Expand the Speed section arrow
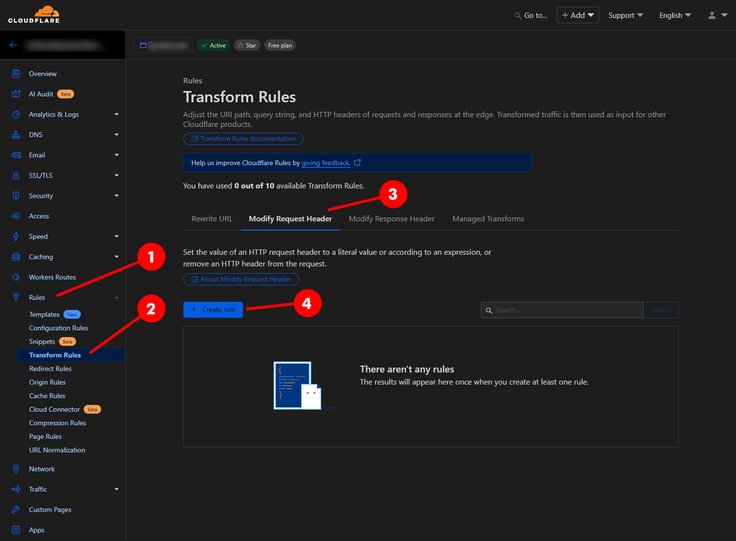The image size is (736, 541). pyautogui.click(x=116, y=236)
